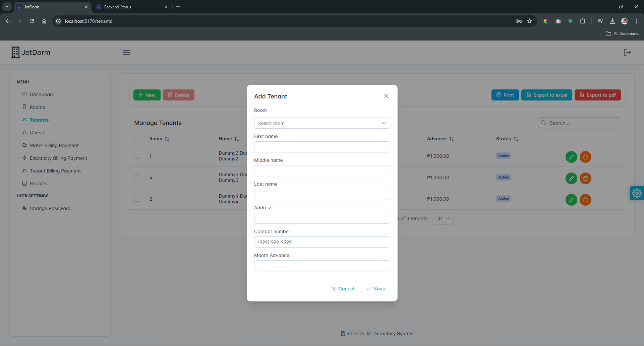
Task: Open the tab search dropdown arrow
Action: (7, 7)
